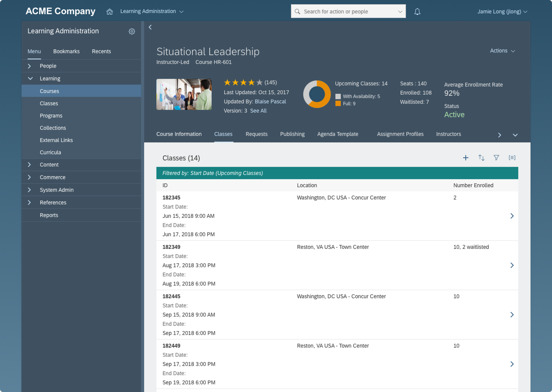Viewport: 552px width, 392px height.
Task: Open the notifications bell
Action: tap(417, 11)
